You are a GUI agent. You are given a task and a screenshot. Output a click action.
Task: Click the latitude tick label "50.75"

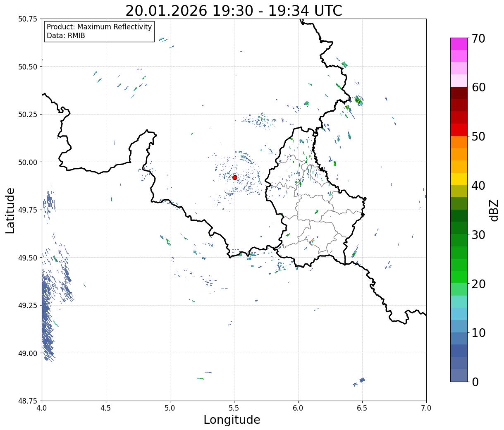tap(28, 19)
